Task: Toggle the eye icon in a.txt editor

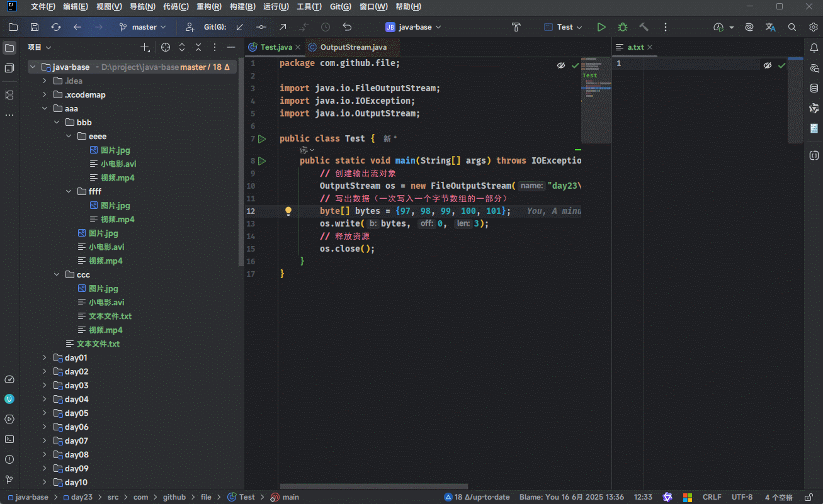Action: pyautogui.click(x=767, y=65)
